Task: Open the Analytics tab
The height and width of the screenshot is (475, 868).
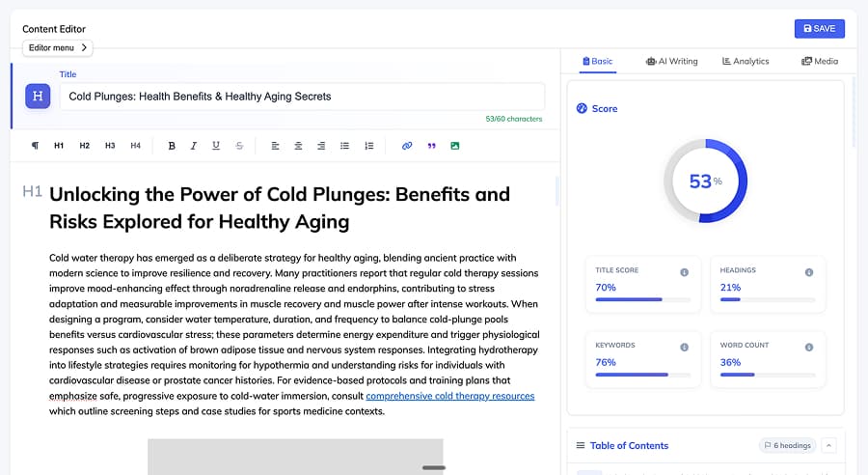Action: coord(746,61)
